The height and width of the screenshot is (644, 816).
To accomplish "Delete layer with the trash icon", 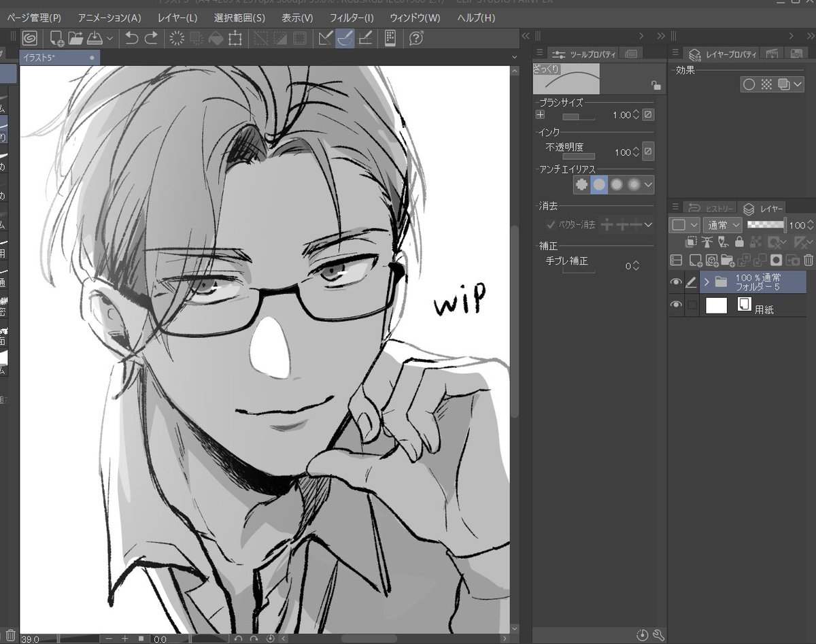I will pyautogui.click(x=809, y=260).
